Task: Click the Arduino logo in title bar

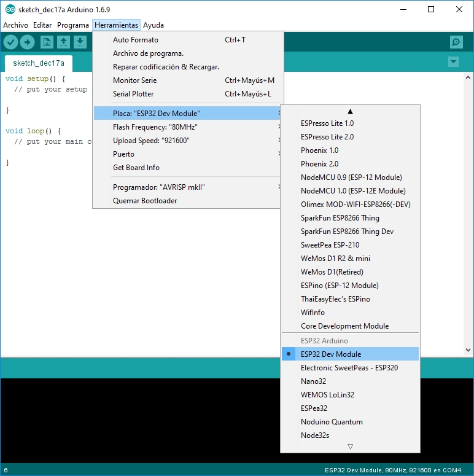Action: [10, 9]
